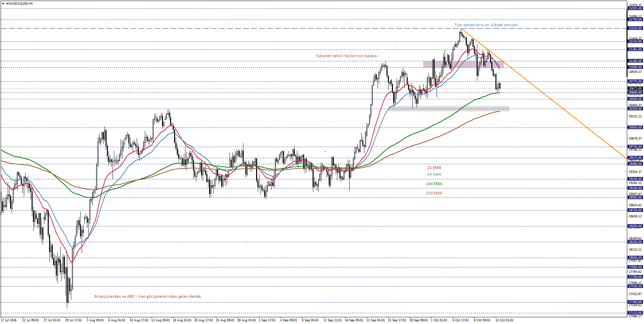Select the '29 Jul 17:01' time axis label
Image resolution: width=644 pixels, height=324 pixels.
[74, 320]
